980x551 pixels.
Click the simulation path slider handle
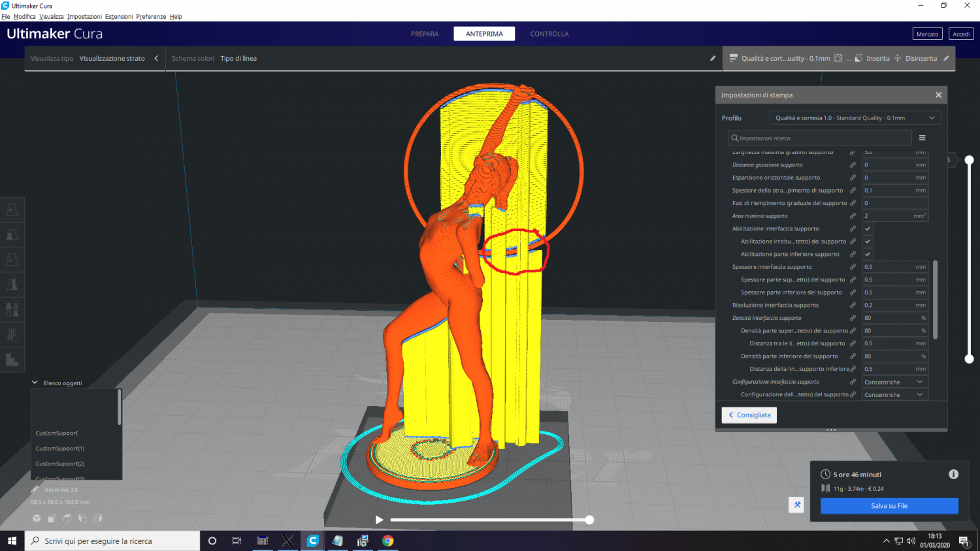tap(589, 520)
